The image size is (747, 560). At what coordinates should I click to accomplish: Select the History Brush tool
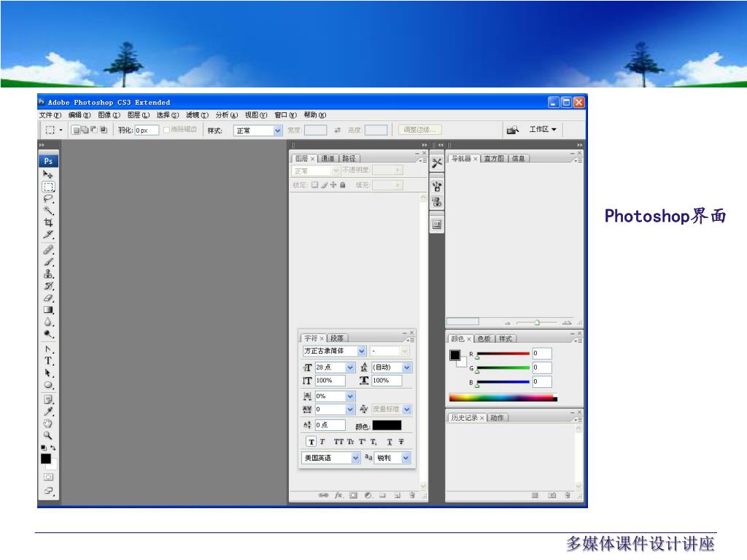point(48,286)
